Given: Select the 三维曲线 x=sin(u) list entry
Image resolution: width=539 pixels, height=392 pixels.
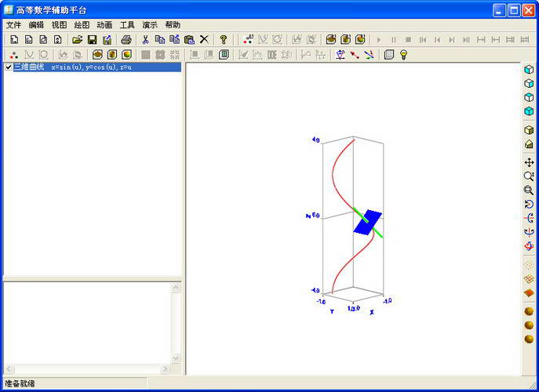Looking at the screenshot, I should (x=72, y=67).
